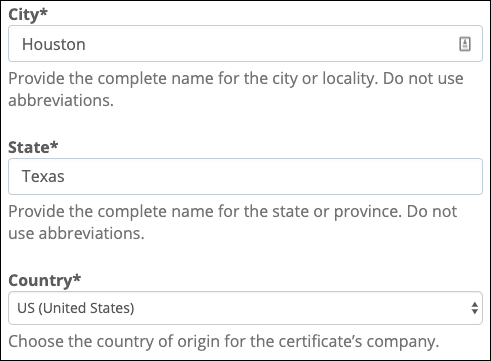Click the Country* field label

44,281
